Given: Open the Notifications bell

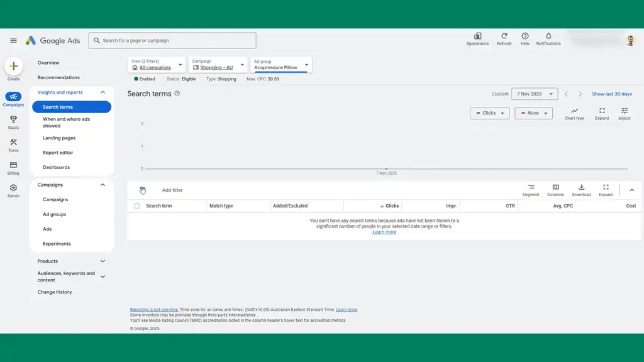Looking at the screenshot, I should 548,36.
